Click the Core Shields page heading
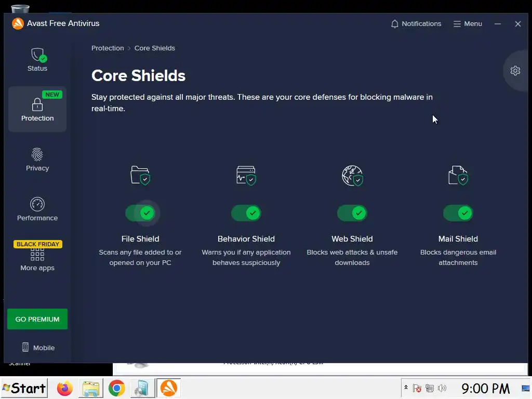Screen dimensions: 532x399 tap(138, 75)
